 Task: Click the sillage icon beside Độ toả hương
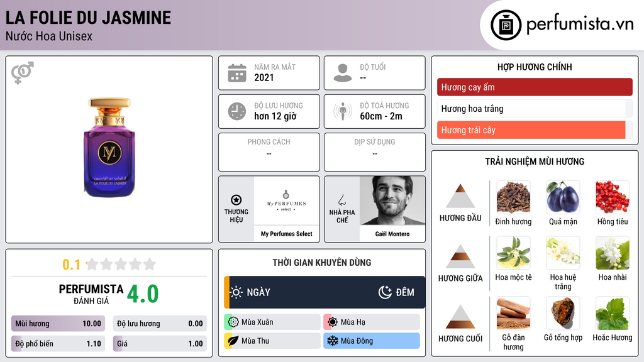[x=343, y=111]
